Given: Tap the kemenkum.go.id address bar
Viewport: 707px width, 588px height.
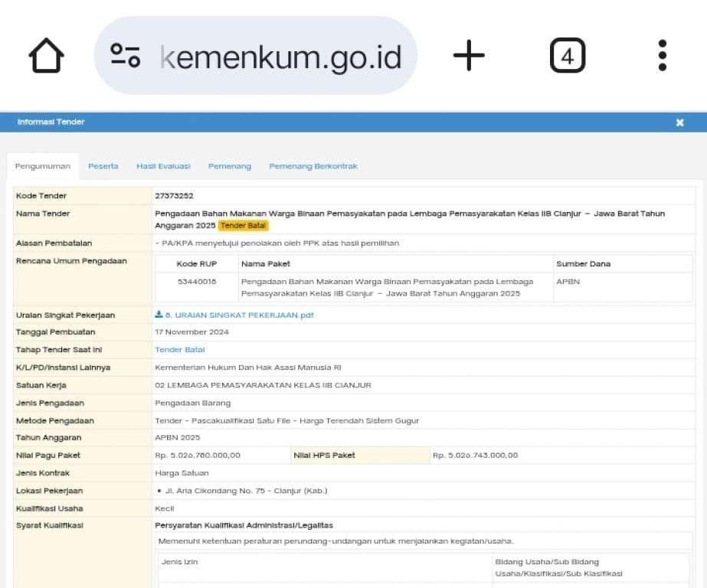Looking at the screenshot, I should pyautogui.click(x=256, y=55).
